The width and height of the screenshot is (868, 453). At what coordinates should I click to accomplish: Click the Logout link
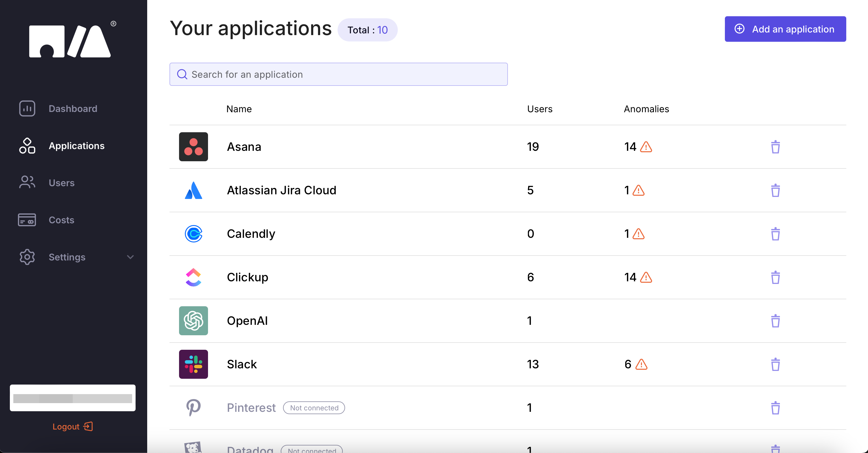click(72, 426)
